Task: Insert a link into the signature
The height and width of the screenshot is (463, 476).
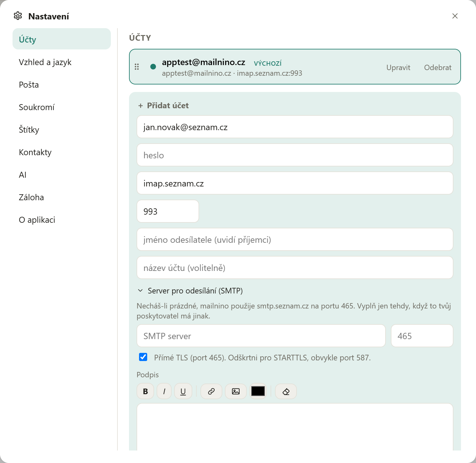Action: coord(211,391)
